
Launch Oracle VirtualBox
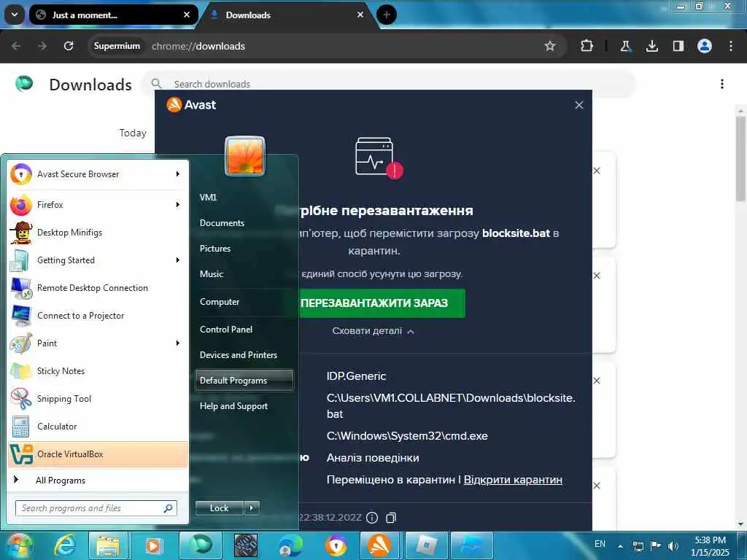(98, 454)
